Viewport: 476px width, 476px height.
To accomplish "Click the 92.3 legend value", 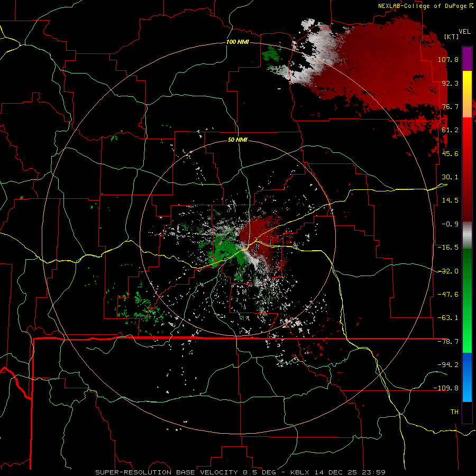I will (x=450, y=83).
